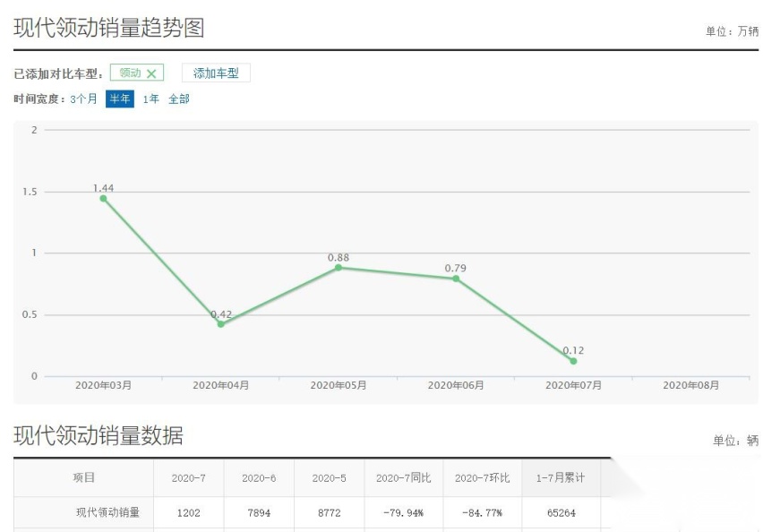Click the 0.88 data point for 2020年05月

click(x=339, y=267)
